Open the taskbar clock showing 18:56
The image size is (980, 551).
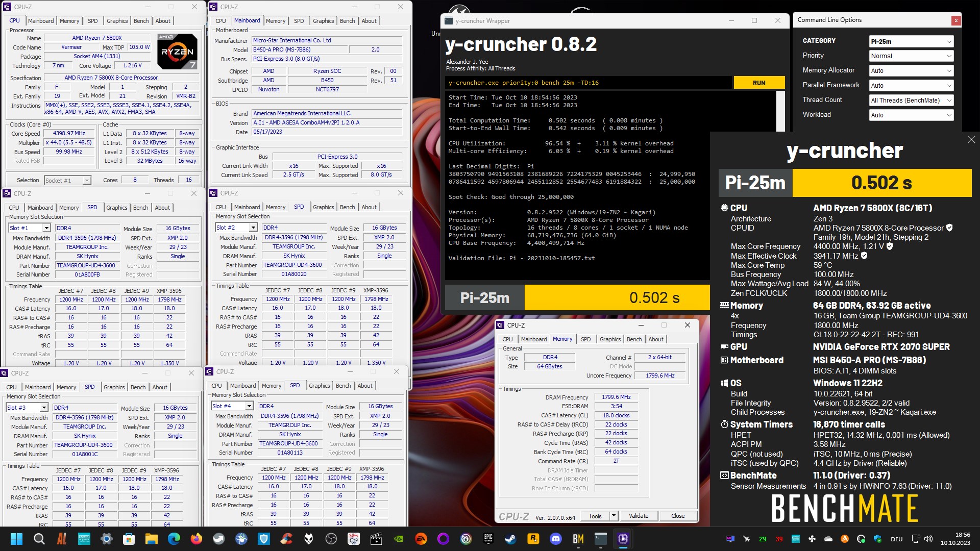tap(955, 539)
